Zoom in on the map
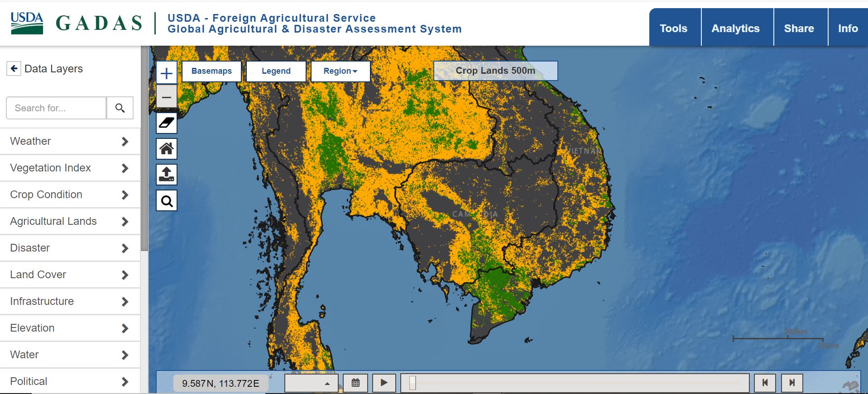Image resolution: width=868 pixels, height=394 pixels. pyautogui.click(x=167, y=73)
